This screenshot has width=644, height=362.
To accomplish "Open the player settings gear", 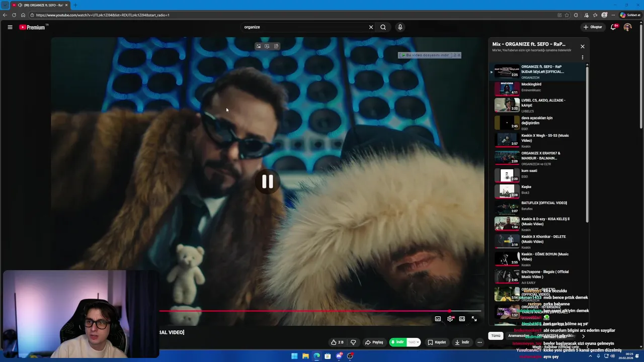I will tap(450, 319).
